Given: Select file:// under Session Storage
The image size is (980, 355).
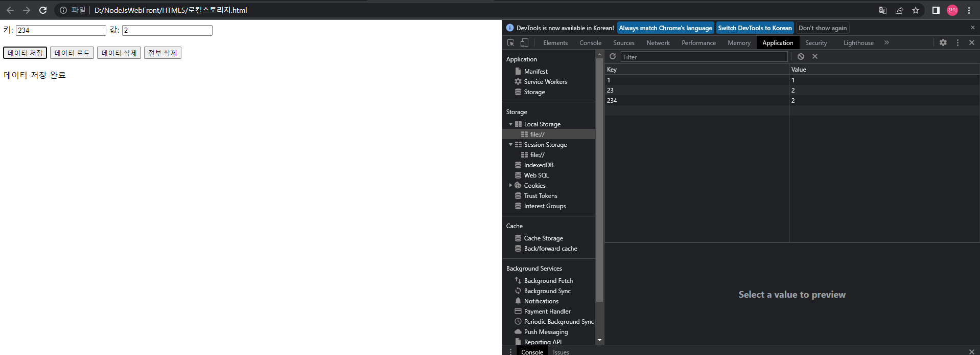Looking at the screenshot, I should pos(537,155).
